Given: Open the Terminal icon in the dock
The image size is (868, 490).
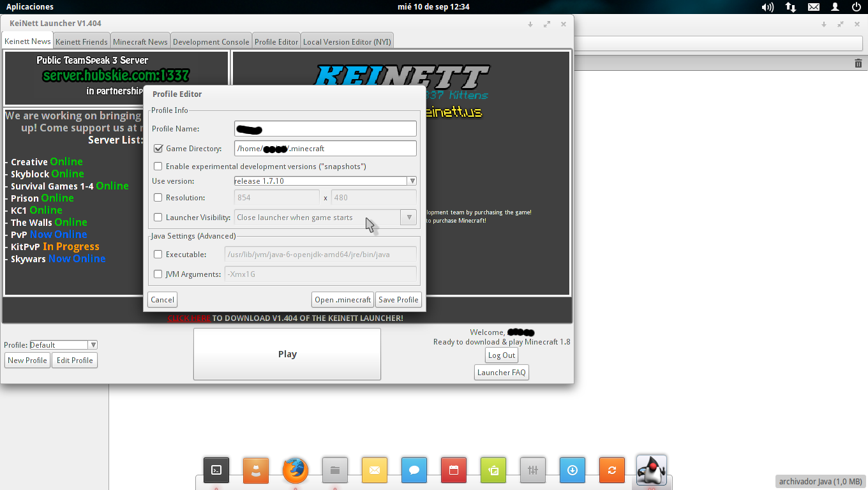Looking at the screenshot, I should (216, 470).
